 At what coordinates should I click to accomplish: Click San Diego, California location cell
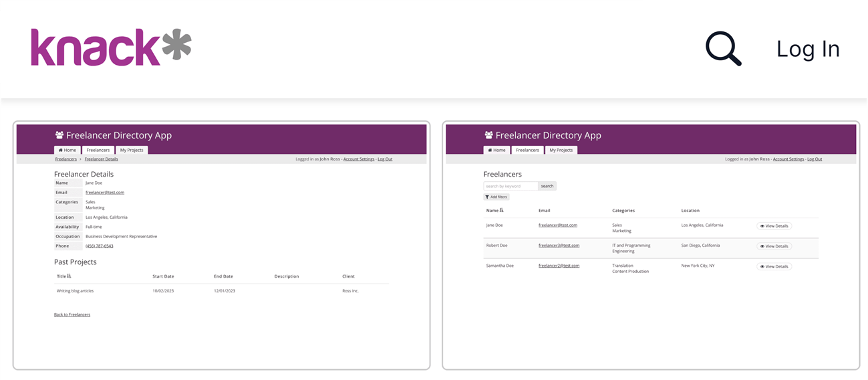(700, 246)
